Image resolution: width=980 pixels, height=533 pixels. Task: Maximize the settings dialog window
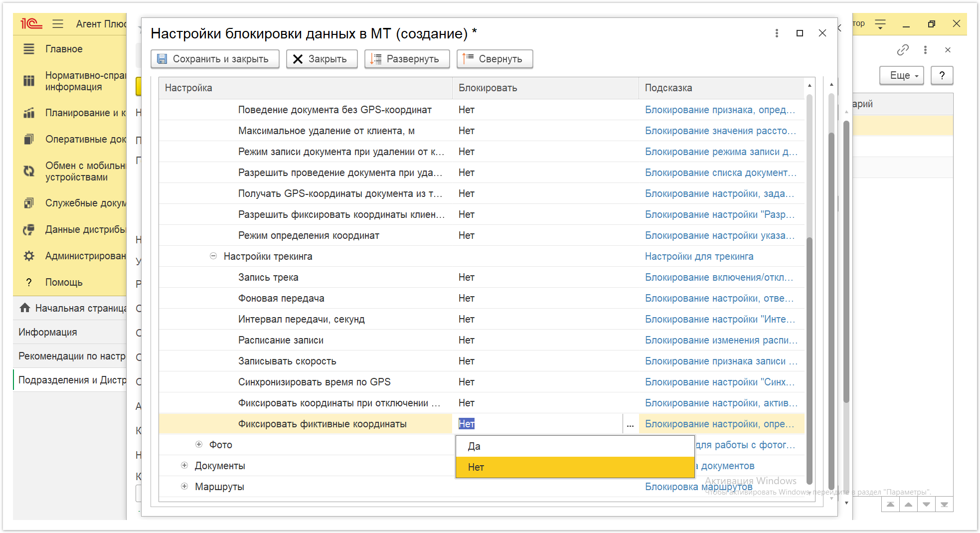(x=800, y=33)
